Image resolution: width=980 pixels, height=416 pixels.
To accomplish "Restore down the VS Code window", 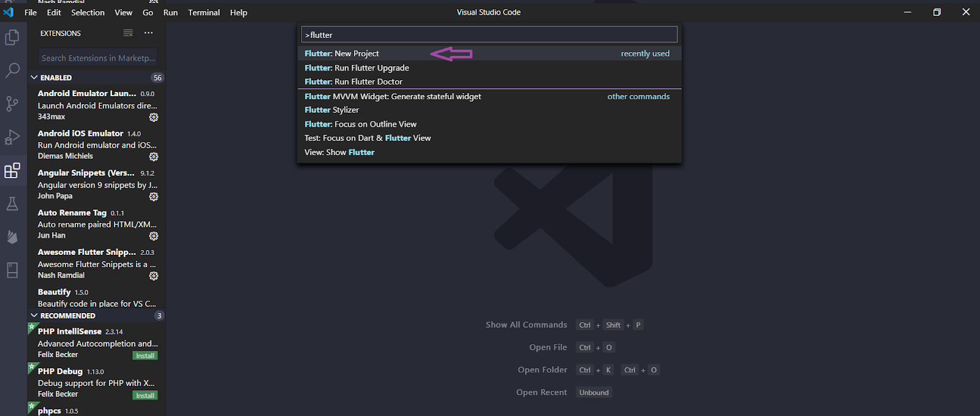I will pos(937,12).
